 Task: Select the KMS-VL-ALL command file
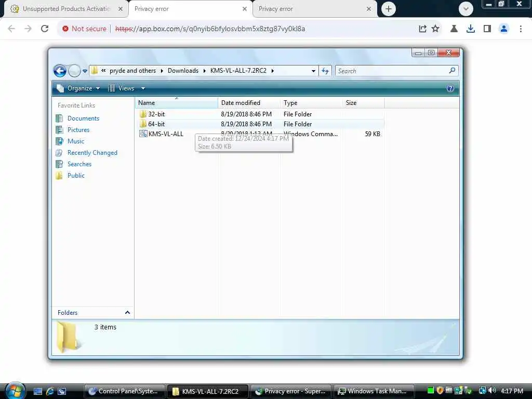tap(162, 134)
